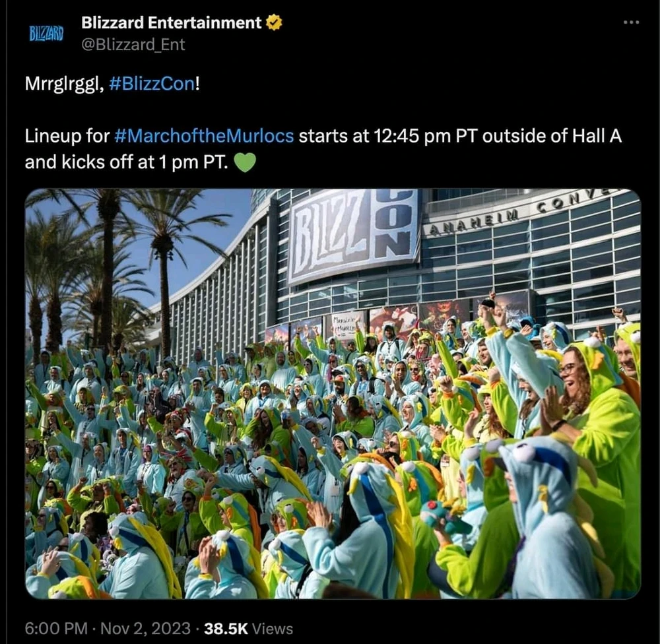Click the Nov 2, 2023 date
The width and height of the screenshot is (660, 644).
pos(146,628)
